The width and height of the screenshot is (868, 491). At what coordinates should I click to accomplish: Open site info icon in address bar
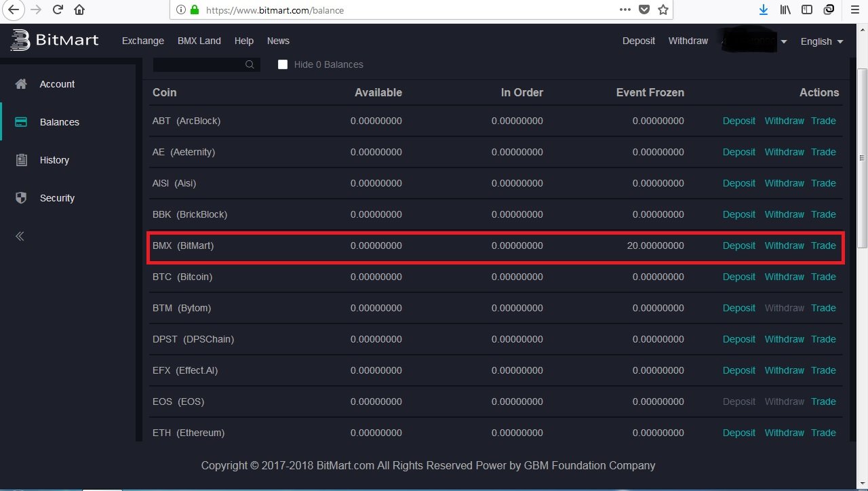(x=180, y=10)
